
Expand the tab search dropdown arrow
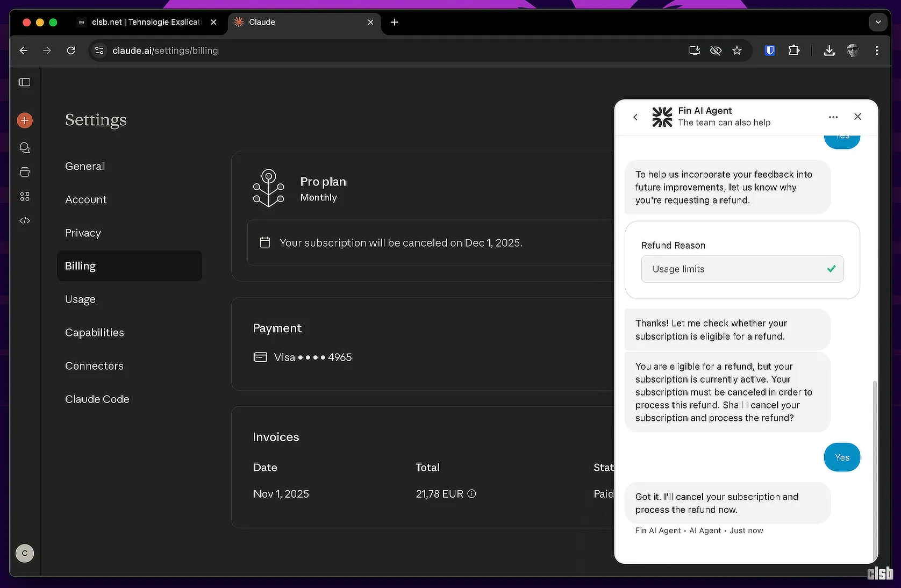click(x=878, y=22)
